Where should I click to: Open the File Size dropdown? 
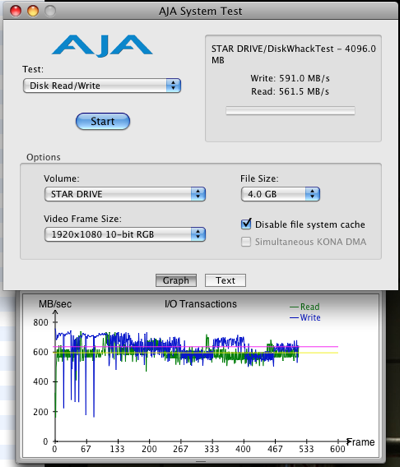(280, 194)
